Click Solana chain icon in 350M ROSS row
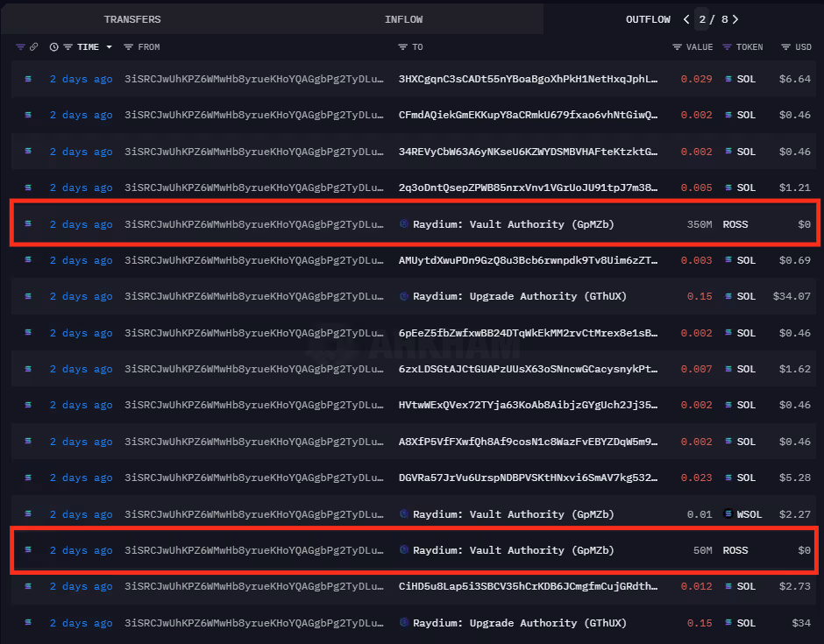The height and width of the screenshot is (644, 824). [x=28, y=223]
